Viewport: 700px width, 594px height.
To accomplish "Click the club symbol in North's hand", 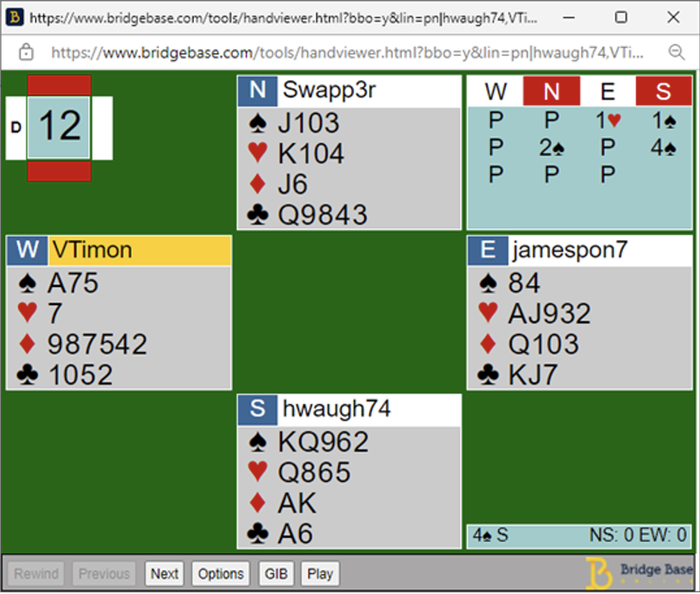I will click(258, 214).
